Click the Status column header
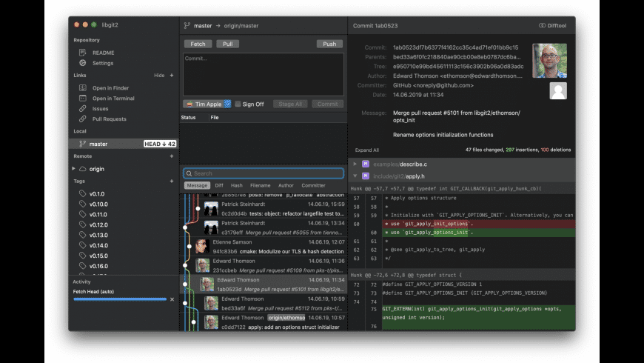Image resolution: width=644 pixels, height=363 pixels. point(188,118)
